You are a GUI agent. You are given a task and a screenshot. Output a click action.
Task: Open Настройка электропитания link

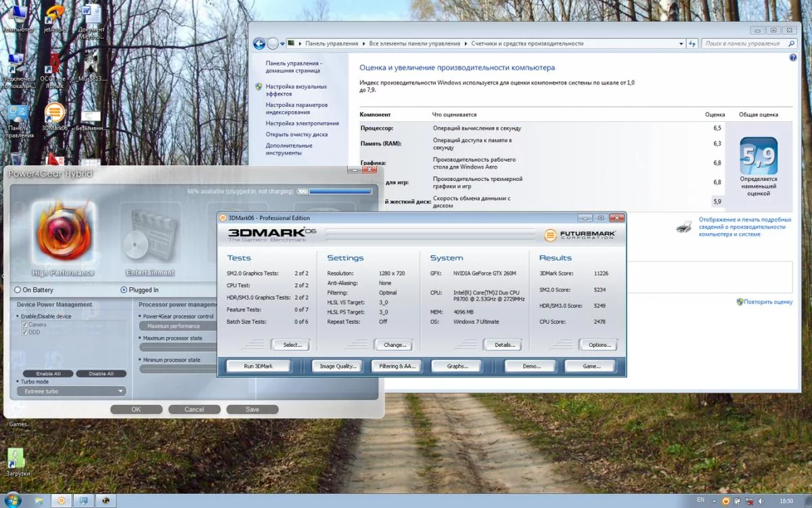(302, 123)
